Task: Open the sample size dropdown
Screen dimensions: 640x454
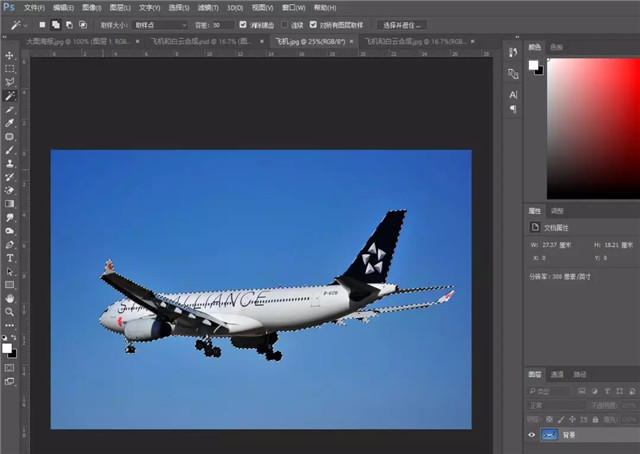Action: (x=160, y=24)
